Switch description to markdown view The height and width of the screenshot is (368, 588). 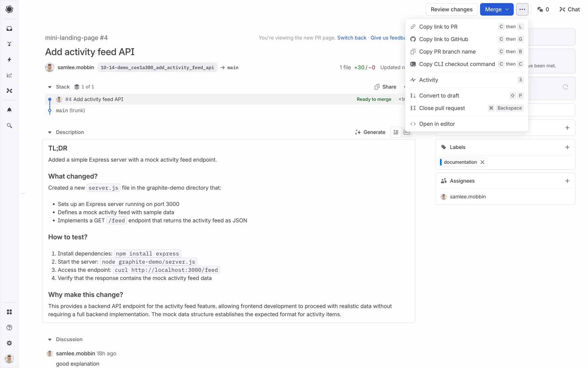407,132
